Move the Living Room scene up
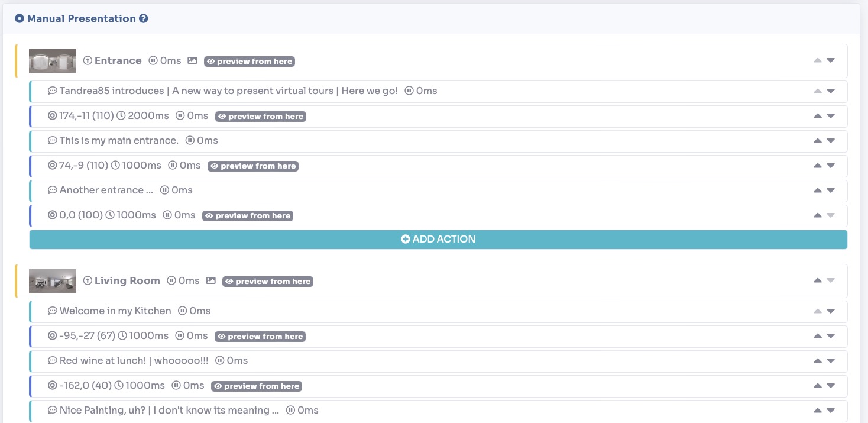The width and height of the screenshot is (868, 423). [x=817, y=280]
